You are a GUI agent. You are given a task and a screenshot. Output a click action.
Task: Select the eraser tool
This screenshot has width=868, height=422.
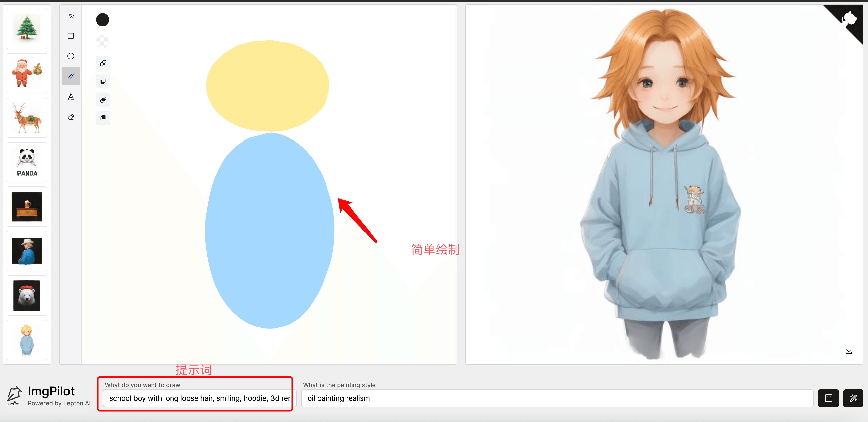(71, 117)
